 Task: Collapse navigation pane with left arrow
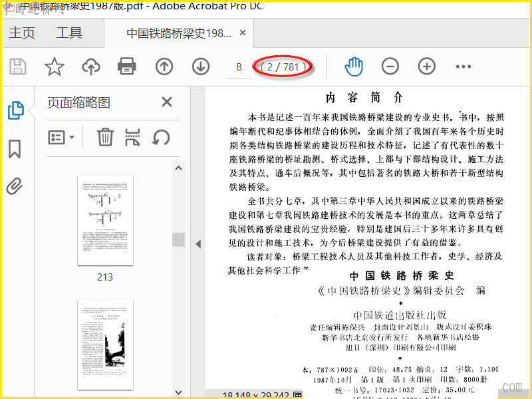pos(198,243)
